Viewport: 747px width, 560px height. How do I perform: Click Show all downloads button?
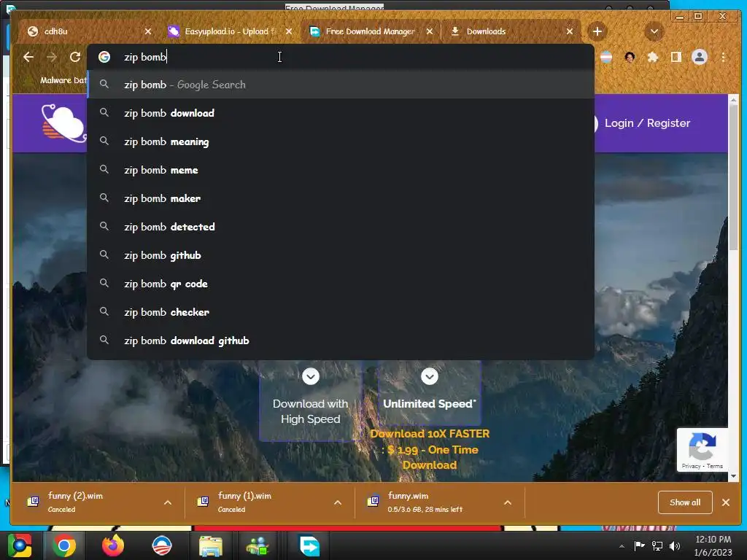point(684,502)
